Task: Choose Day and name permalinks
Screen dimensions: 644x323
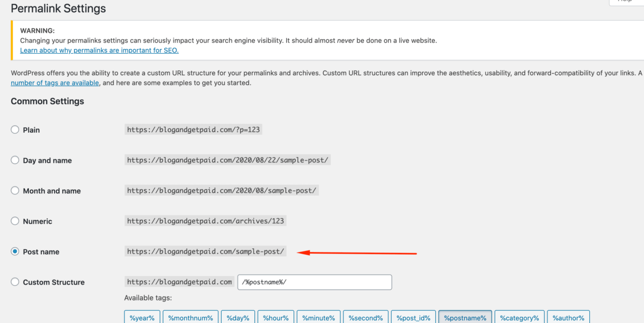Action: pos(14,160)
